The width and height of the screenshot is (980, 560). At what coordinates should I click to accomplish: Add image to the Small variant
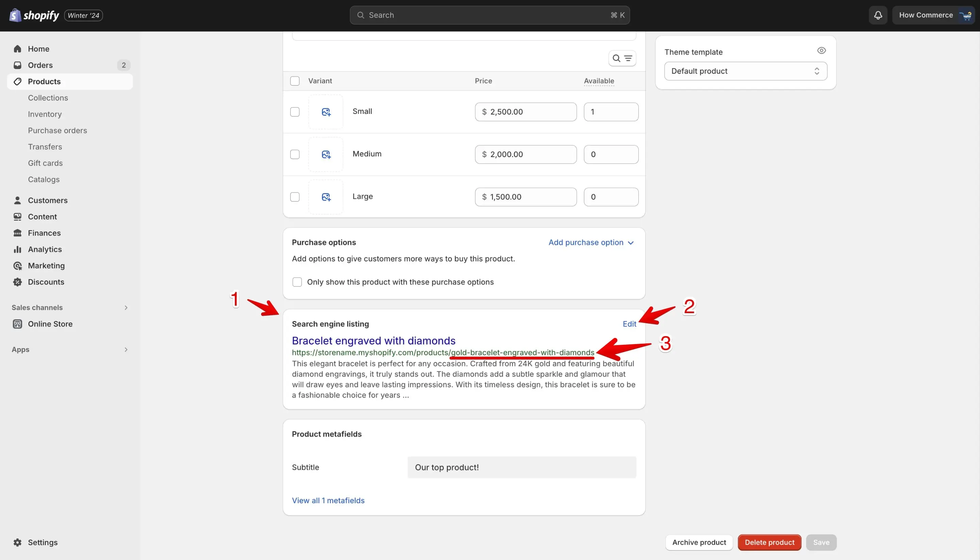(x=326, y=112)
